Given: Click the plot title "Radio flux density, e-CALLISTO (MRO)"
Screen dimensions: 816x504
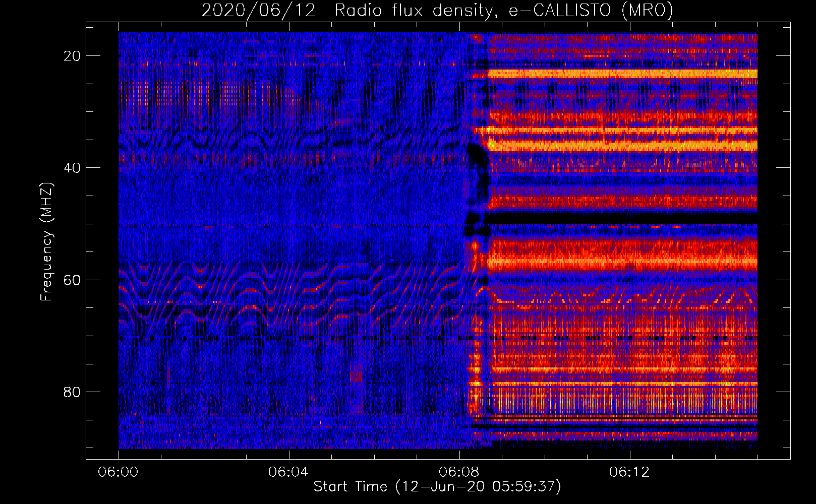Looking at the screenshot, I should 503,11.
